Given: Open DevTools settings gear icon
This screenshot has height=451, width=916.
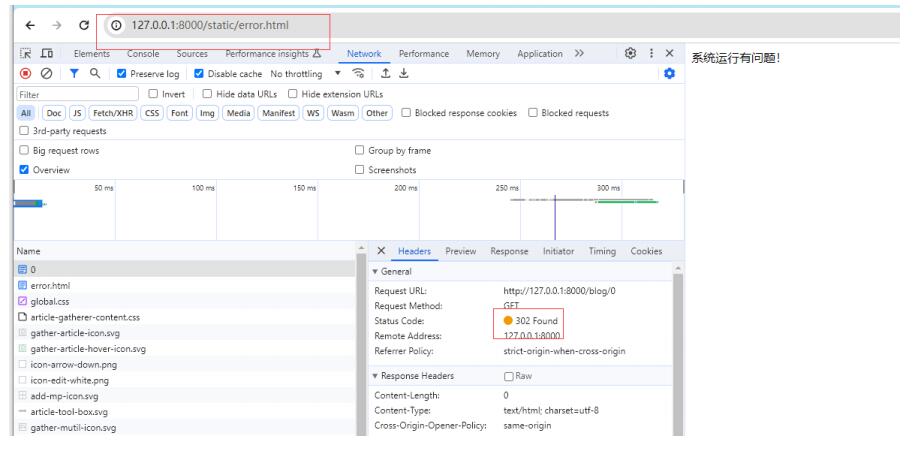Looking at the screenshot, I should tap(630, 53).
